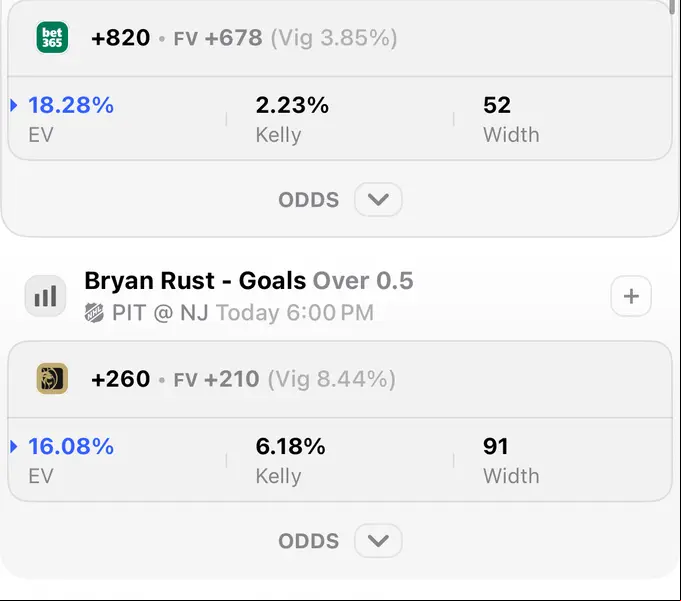Expand ODDS chevron under Bryan Rust card

(x=378, y=541)
